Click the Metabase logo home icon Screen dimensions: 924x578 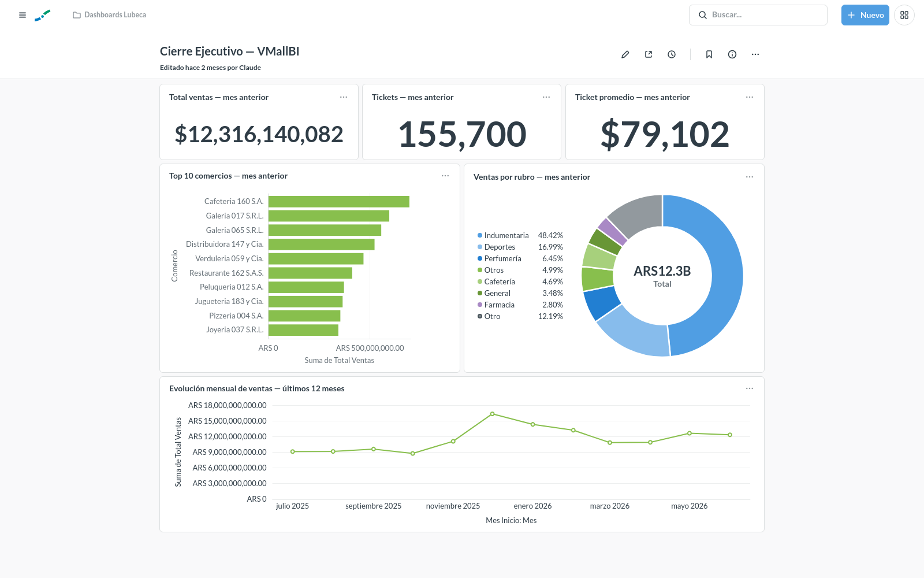(x=43, y=15)
